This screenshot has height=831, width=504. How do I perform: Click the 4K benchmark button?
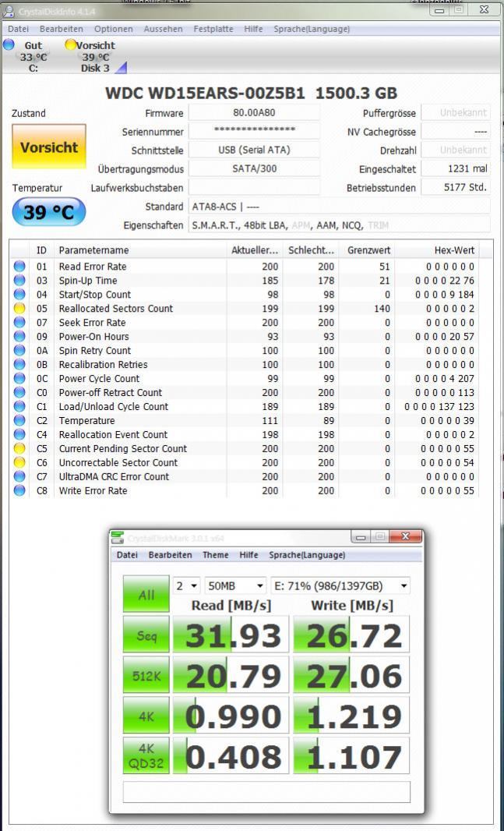[x=146, y=716]
